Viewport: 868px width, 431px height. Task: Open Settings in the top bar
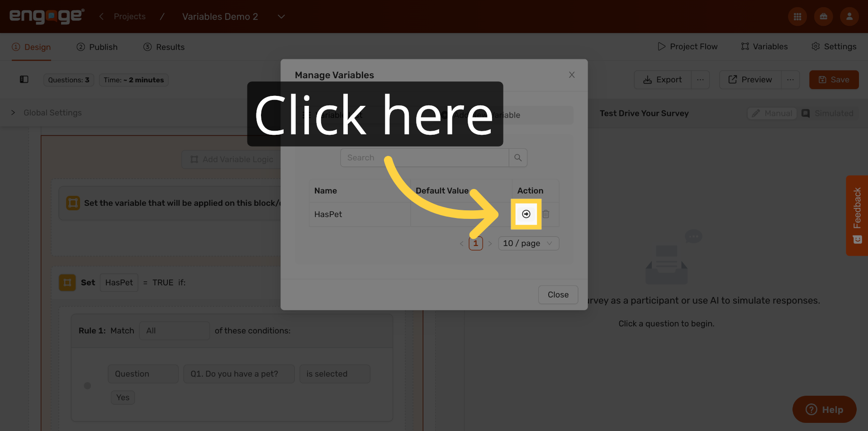(834, 47)
